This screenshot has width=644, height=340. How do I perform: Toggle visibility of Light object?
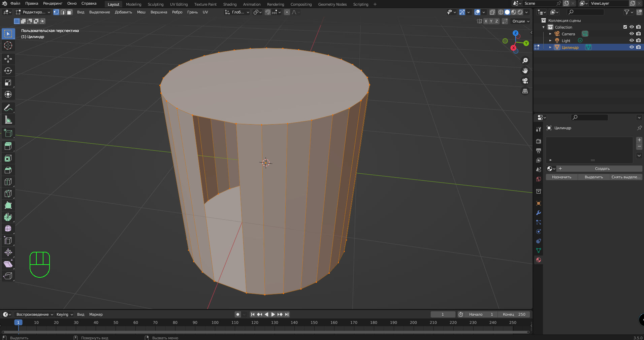coord(632,40)
